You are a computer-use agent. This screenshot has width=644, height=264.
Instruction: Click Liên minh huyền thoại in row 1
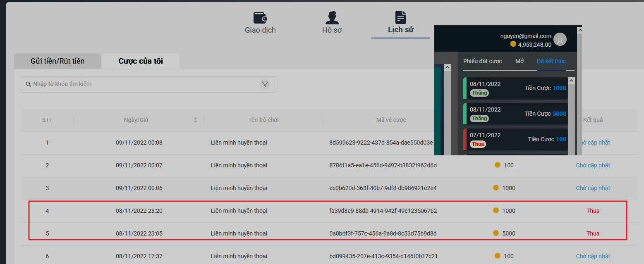pos(239,143)
